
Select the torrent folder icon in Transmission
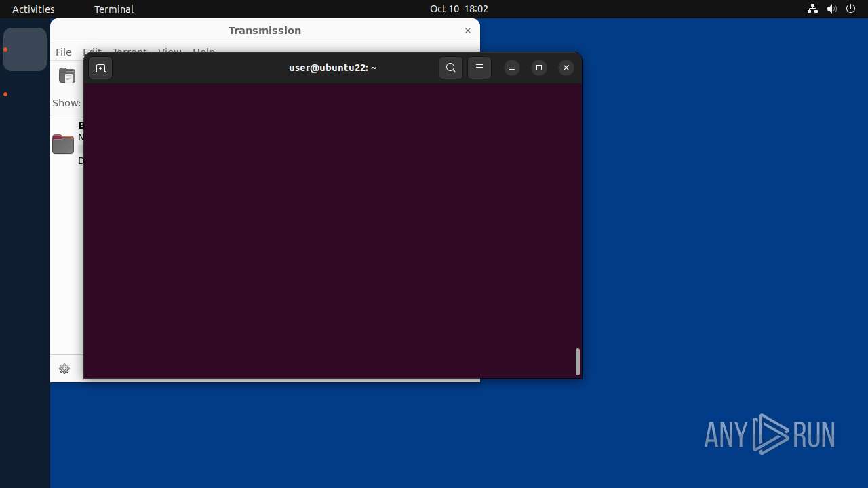[63, 144]
